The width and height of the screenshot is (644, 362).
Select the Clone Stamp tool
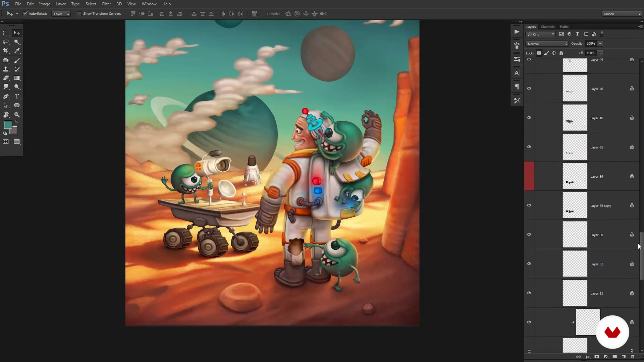6,69
